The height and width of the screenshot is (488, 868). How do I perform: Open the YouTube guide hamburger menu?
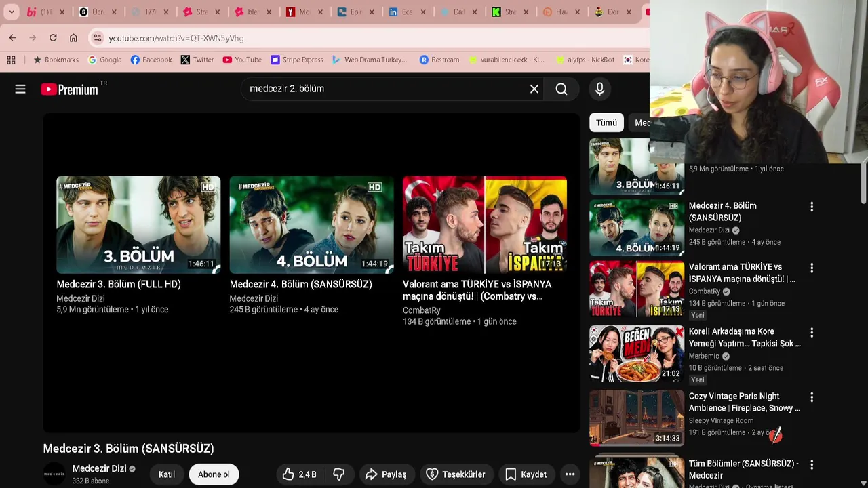tap(20, 89)
